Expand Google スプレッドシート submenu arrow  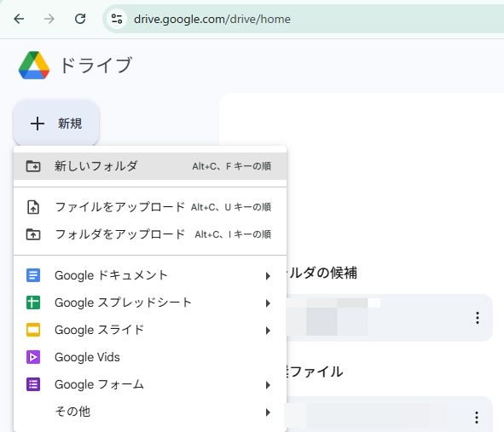[x=268, y=303]
